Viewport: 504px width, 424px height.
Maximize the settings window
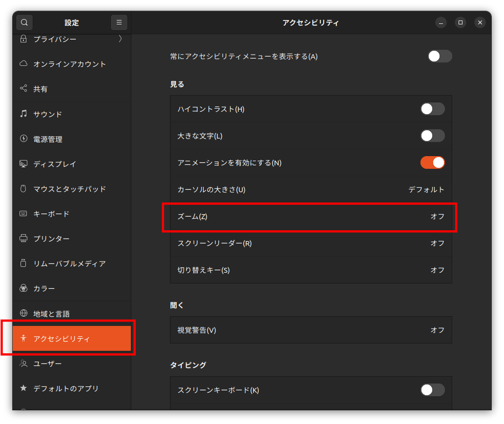(460, 22)
